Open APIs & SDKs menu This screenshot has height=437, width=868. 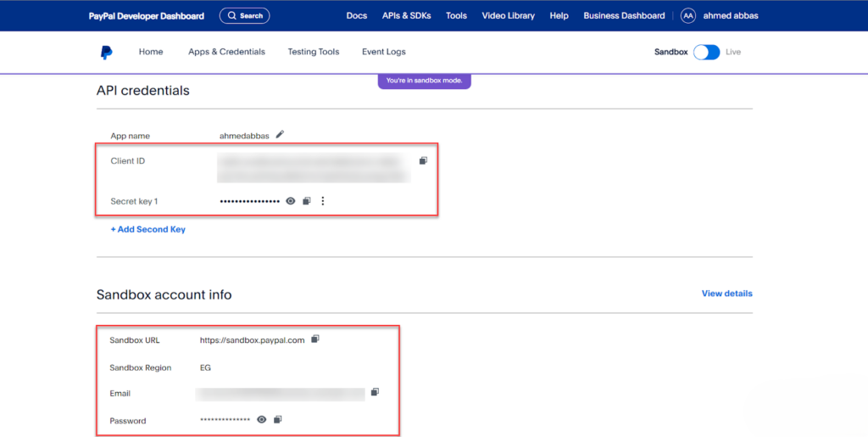pos(406,16)
